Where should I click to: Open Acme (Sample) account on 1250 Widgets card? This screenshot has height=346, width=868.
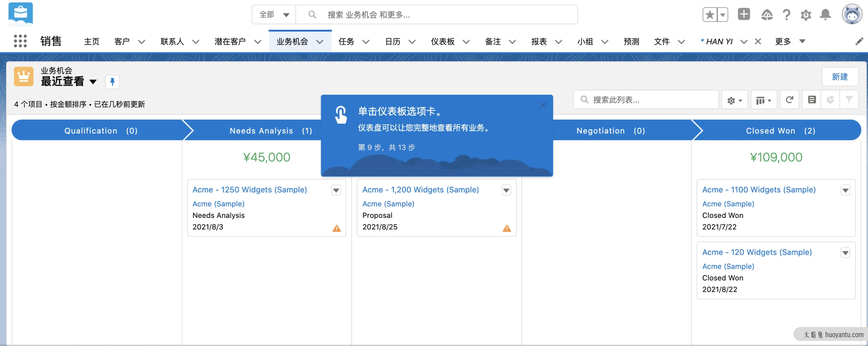coord(218,204)
